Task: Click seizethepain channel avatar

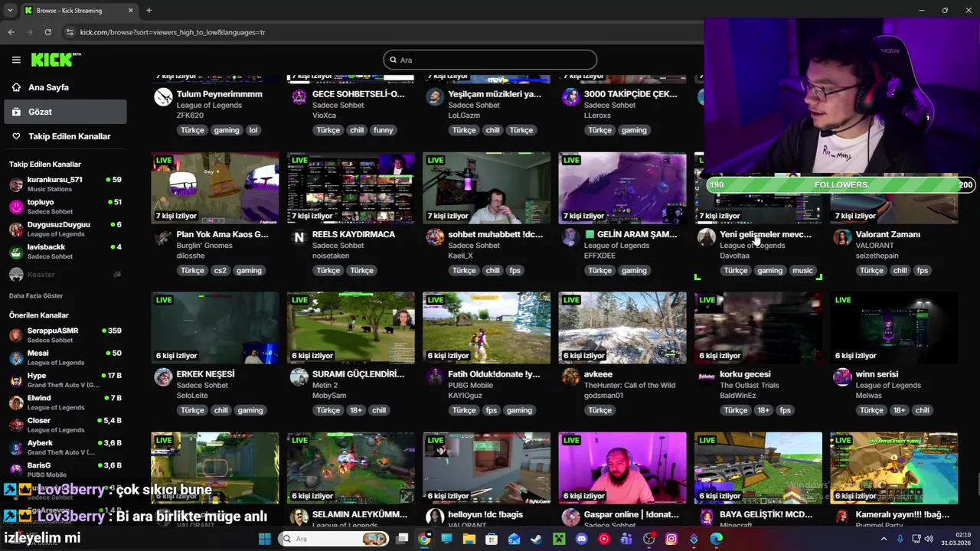Action: click(842, 237)
